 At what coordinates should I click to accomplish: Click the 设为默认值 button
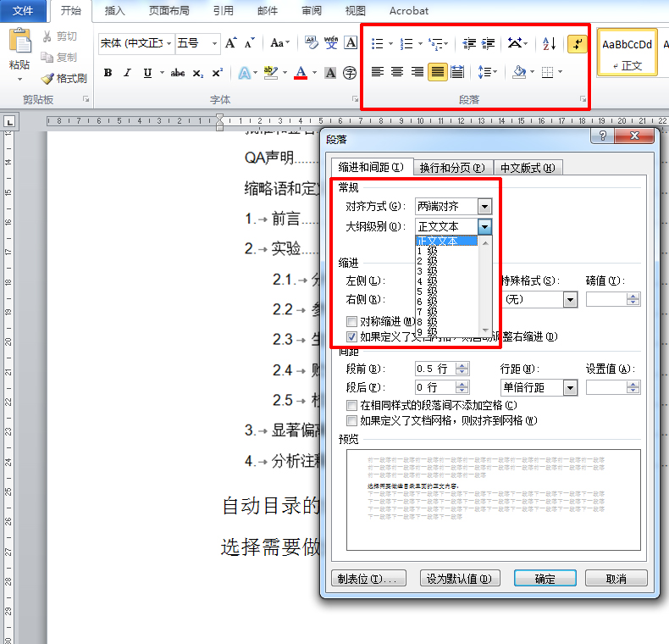(x=460, y=578)
